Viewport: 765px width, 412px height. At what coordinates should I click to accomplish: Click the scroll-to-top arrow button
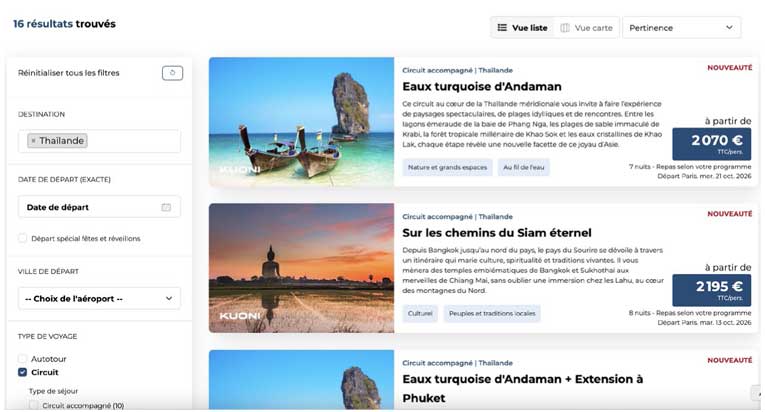[x=756, y=394]
